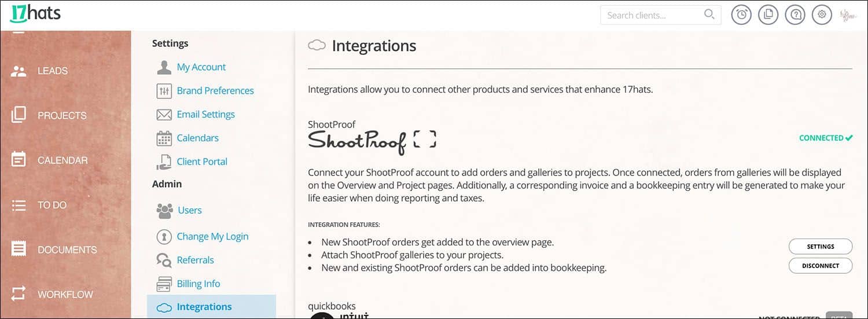This screenshot has width=868, height=319.
Task: Open the Calendar sidebar section
Action: [62, 160]
